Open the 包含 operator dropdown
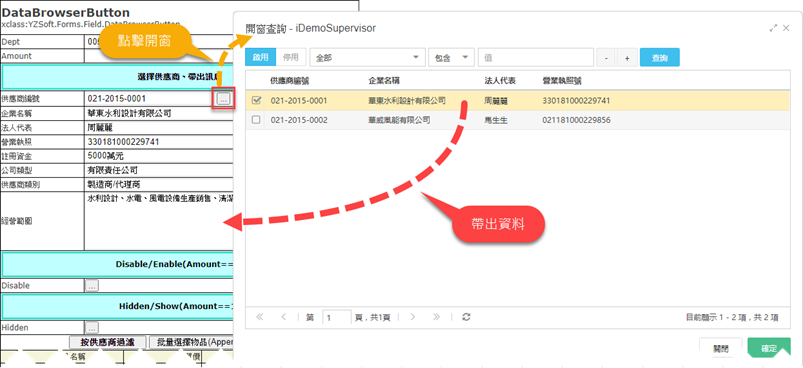The width and height of the screenshot is (803, 368). click(x=452, y=58)
